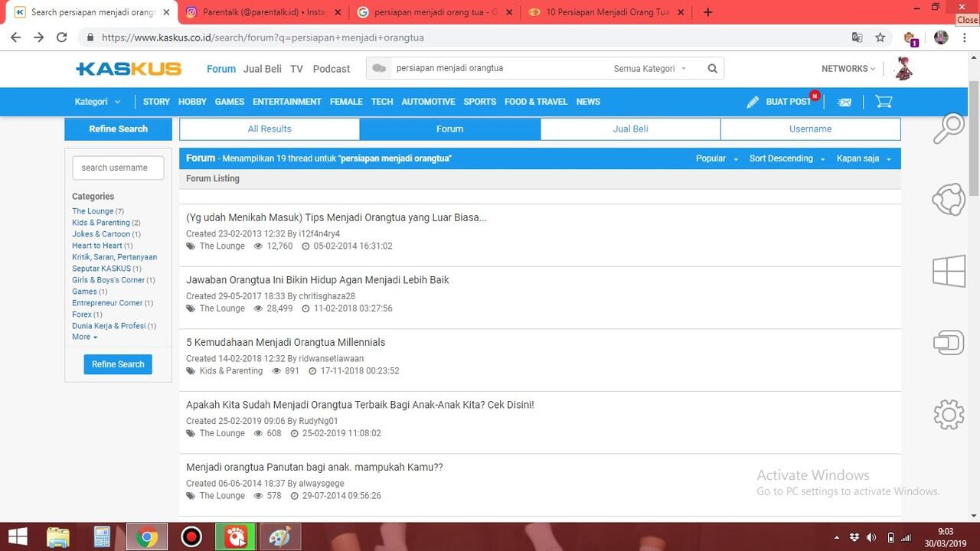
Task: Select NEWS in the blue navbar
Action: [588, 102]
